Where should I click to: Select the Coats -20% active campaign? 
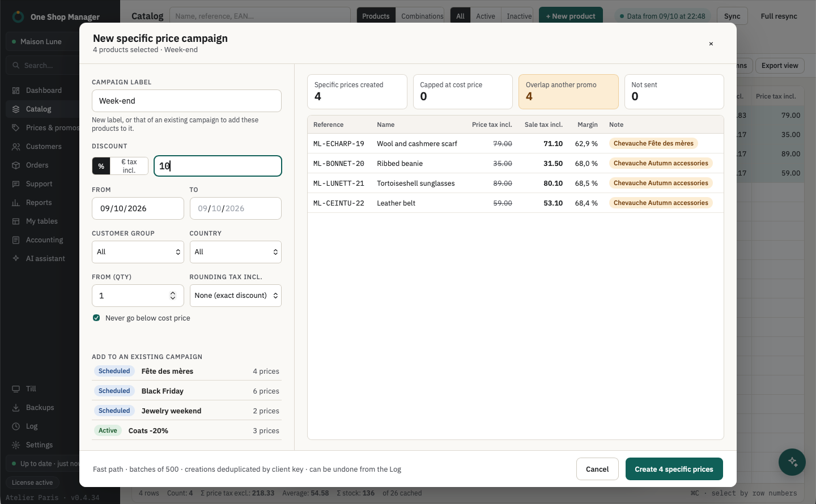[x=186, y=430]
